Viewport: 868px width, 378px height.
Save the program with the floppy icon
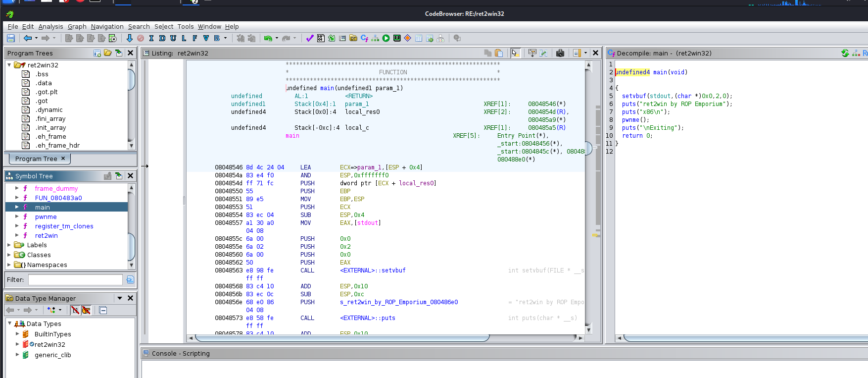[x=11, y=38]
